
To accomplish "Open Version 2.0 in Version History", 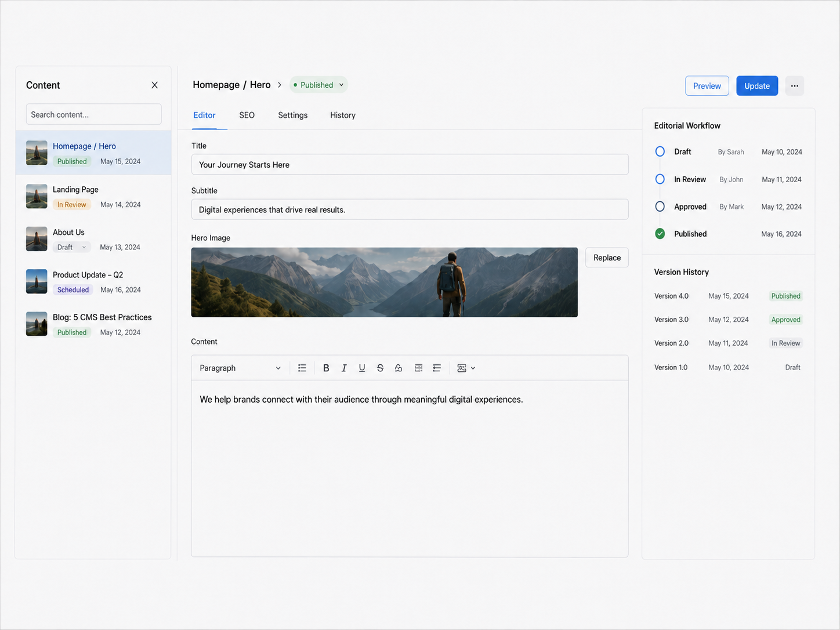I will pyautogui.click(x=728, y=343).
